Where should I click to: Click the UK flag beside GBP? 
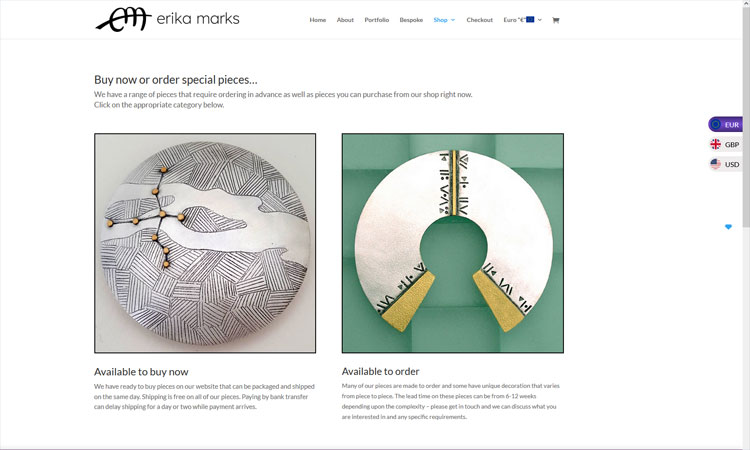pos(716,144)
